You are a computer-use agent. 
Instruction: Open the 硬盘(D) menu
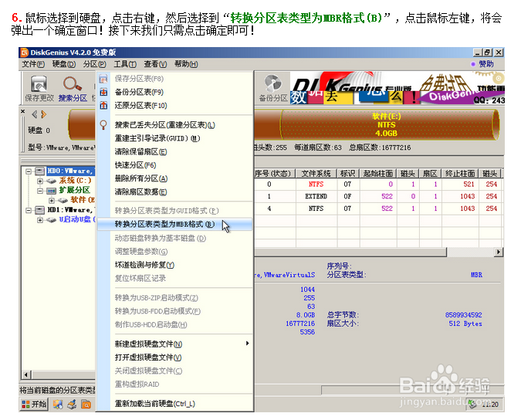click(64, 64)
